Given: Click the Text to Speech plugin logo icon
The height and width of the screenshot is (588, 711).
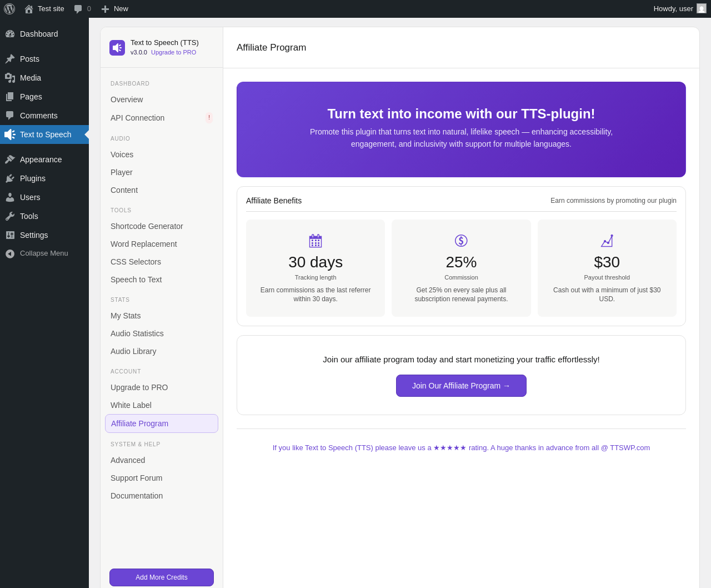Looking at the screenshot, I should tap(117, 48).
